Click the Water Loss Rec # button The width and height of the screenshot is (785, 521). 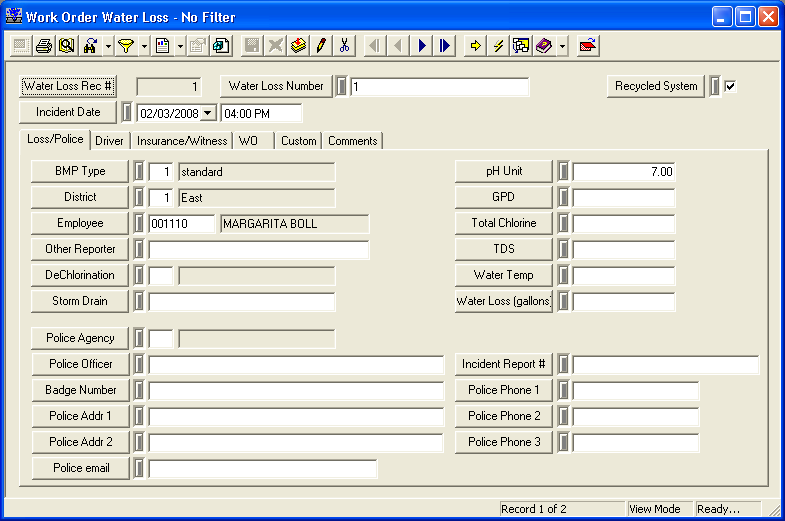pos(68,86)
